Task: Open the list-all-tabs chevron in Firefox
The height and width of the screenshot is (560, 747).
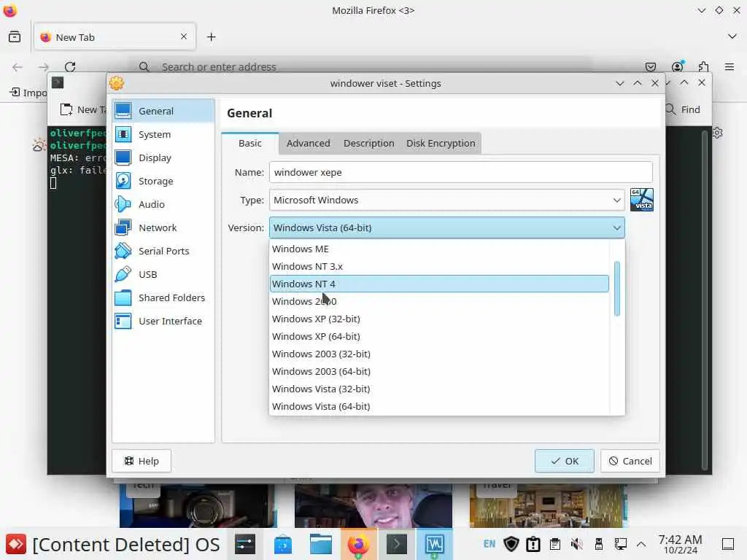Action: (x=732, y=36)
